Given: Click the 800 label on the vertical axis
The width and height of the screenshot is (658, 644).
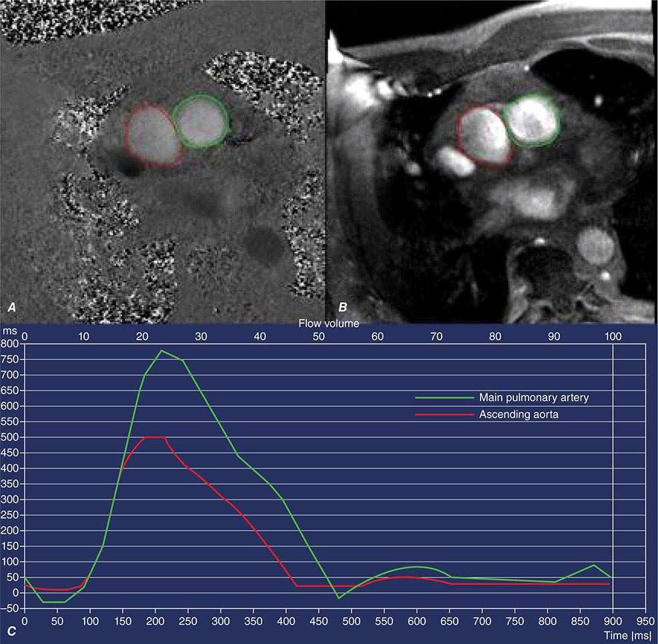Looking at the screenshot, I should (11, 344).
